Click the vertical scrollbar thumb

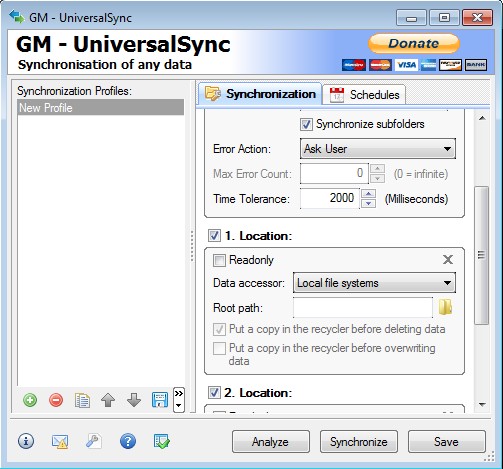point(482,255)
